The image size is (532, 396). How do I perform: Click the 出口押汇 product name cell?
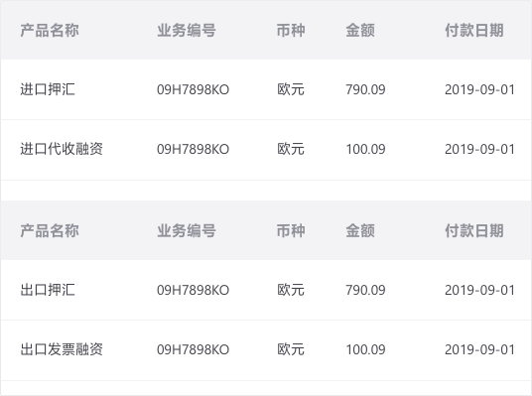[x=48, y=290]
